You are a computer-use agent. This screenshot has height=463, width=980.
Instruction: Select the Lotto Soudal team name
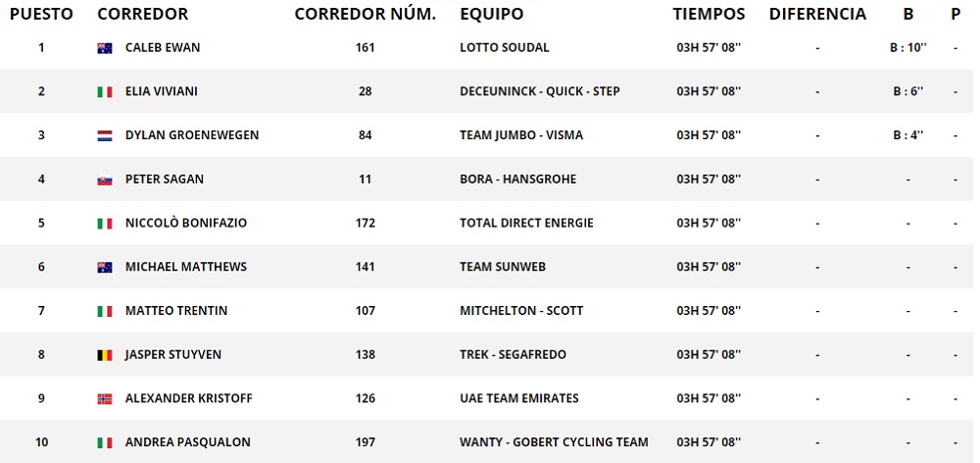(x=504, y=48)
